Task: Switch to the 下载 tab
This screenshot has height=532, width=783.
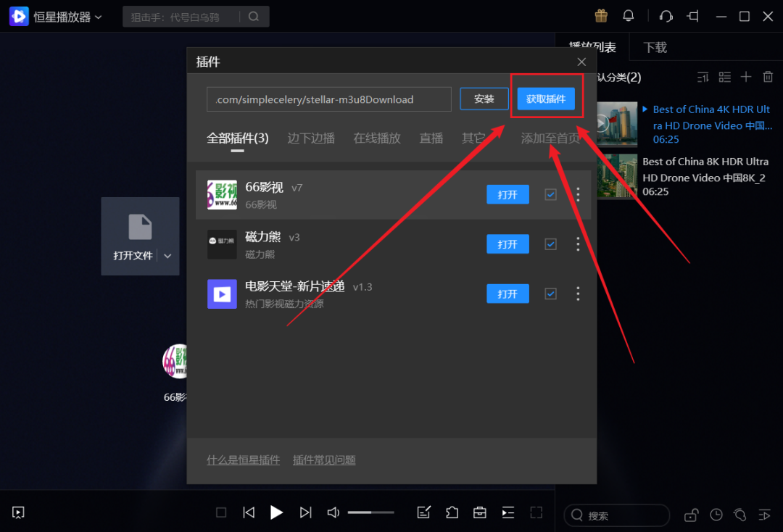Action: (654, 47)
